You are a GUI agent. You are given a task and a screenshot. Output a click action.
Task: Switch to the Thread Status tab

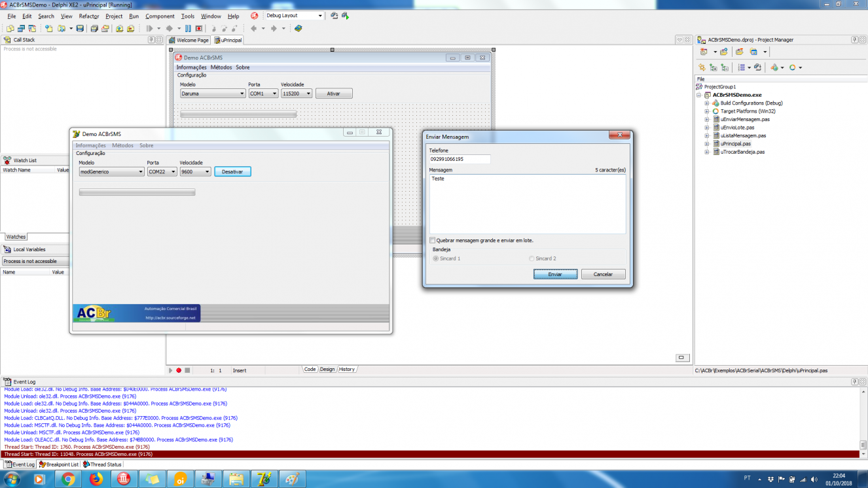click(x=103, y=464)
